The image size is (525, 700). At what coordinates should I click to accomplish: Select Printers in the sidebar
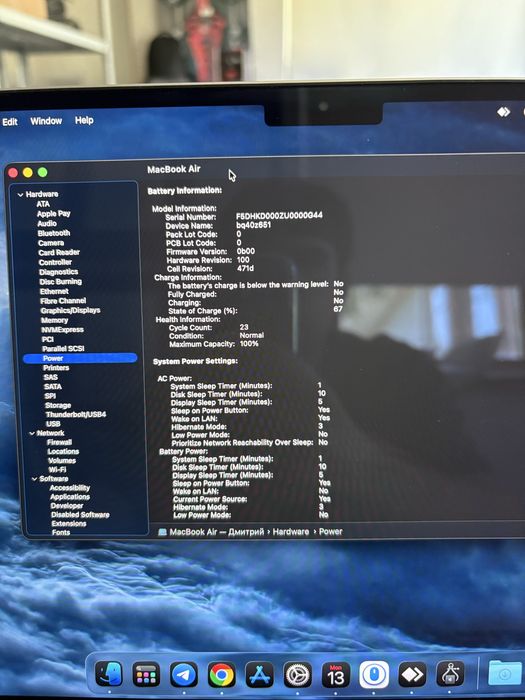coord(56,368)
